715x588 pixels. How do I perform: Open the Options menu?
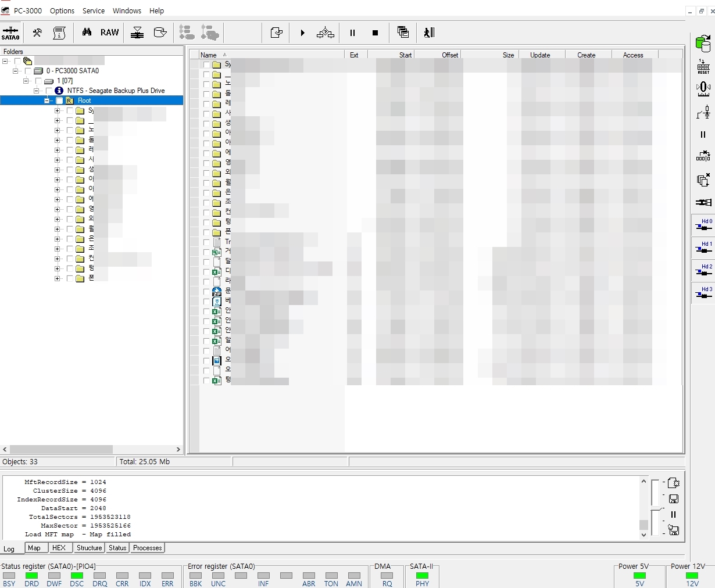coord(62,10)
